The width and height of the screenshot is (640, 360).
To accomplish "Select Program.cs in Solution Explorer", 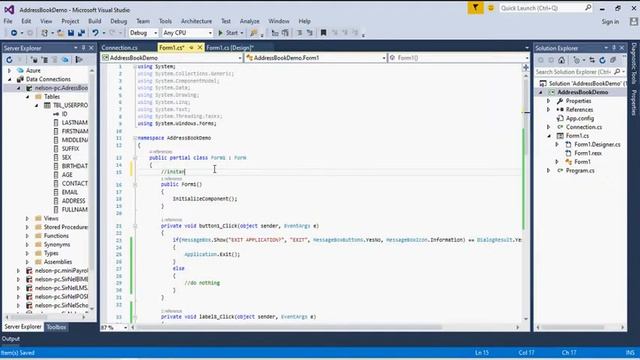I will 580,171.
